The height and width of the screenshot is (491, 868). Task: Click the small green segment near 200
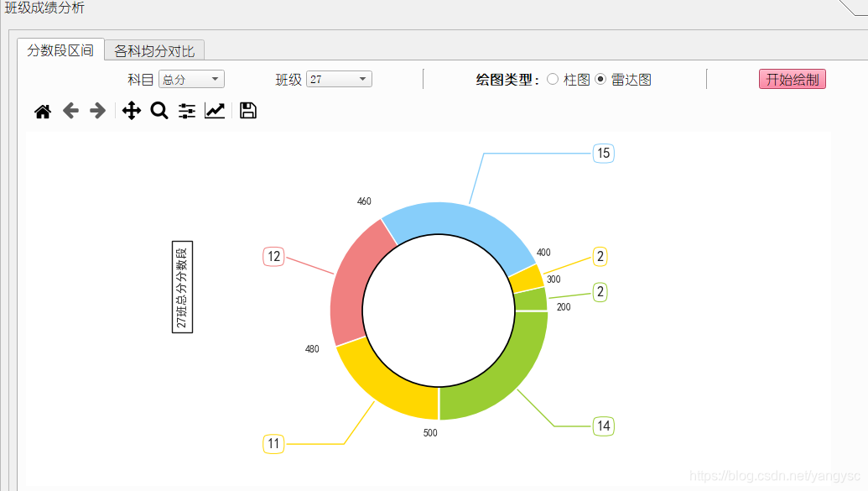pos(532,300)
